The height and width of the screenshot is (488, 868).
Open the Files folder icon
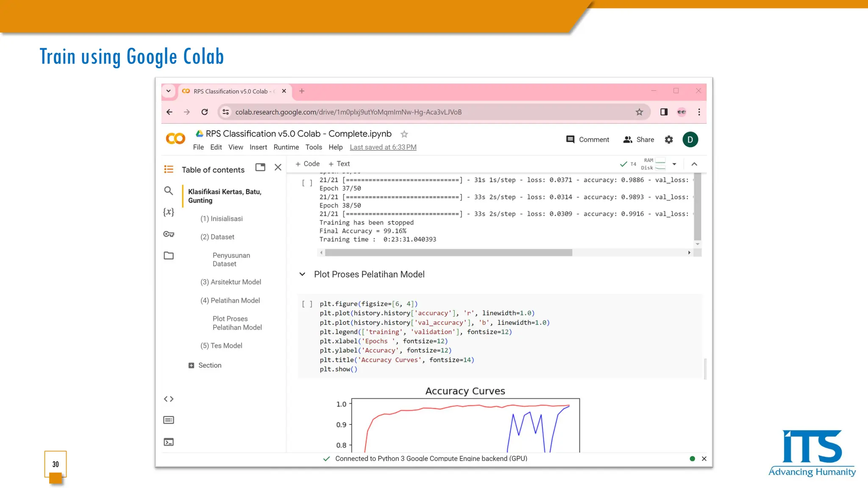(169, 255)
